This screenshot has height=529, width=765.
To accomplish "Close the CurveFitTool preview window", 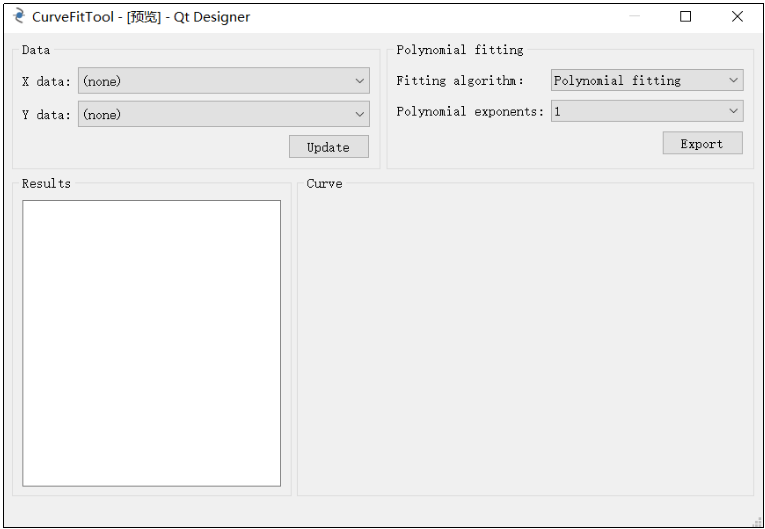I will coord(737,17).
